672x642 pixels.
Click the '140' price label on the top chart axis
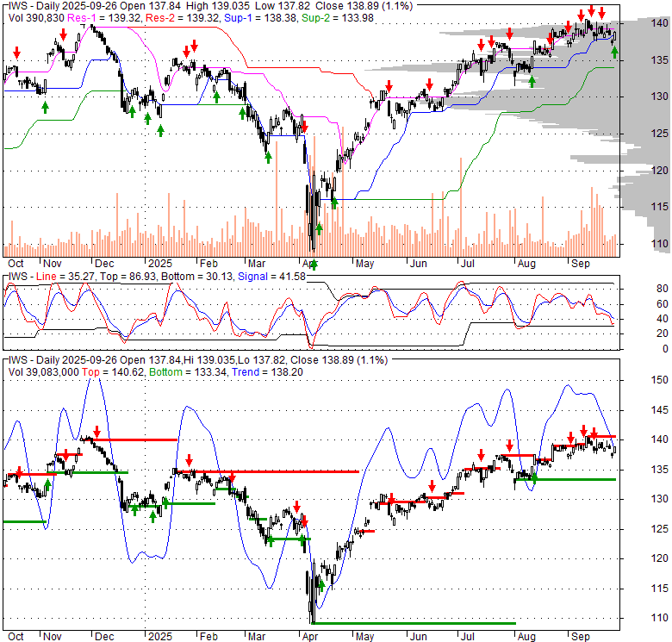coord(660,23)
